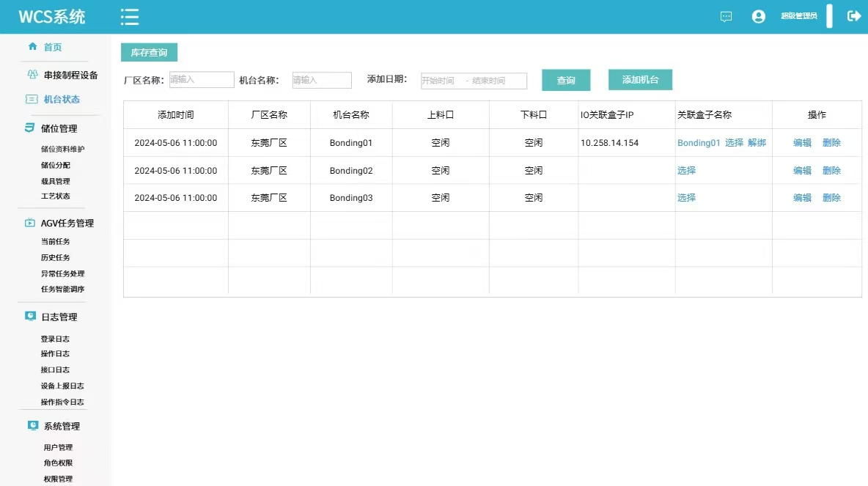Click the 储位管理 section icon
The image size is (868, 486).
tap(29, 128)
